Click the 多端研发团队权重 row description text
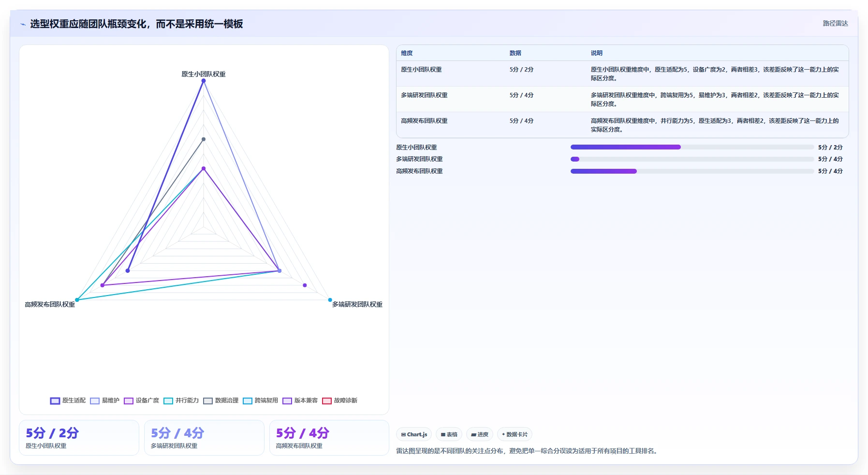 pyautogui.click(x=715, y=100)
